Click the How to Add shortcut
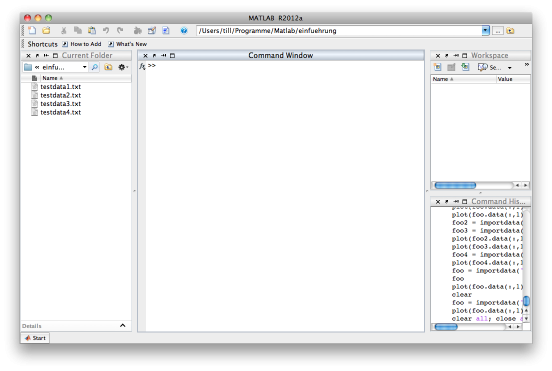552x371 pixels. coord(82,44)
